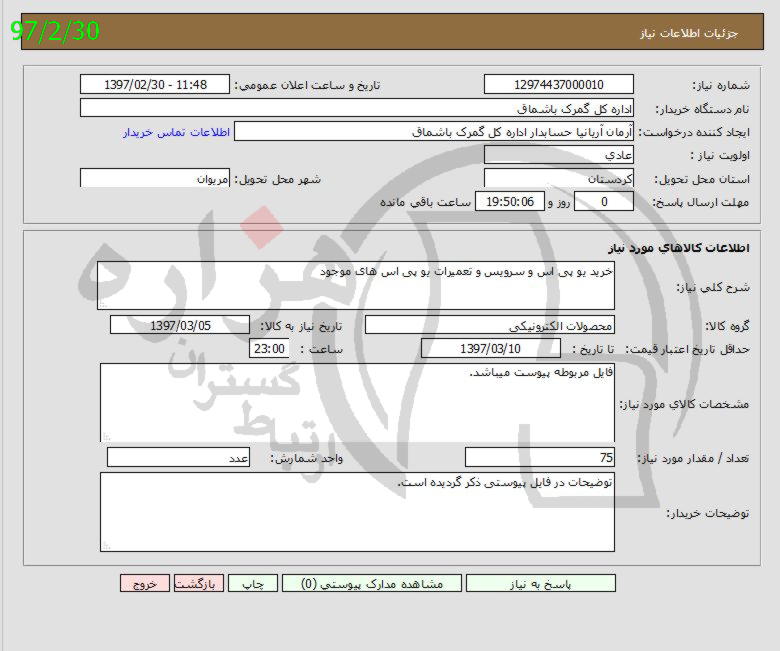Focus the ساعت field showing 23:00
This screenshot has width=780, height=651.
(x=269, y=349)
